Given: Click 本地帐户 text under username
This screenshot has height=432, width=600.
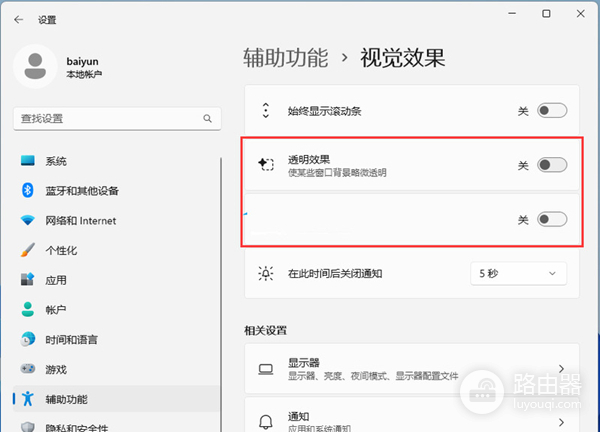Looking at the screenshot, I should (84, 74).
